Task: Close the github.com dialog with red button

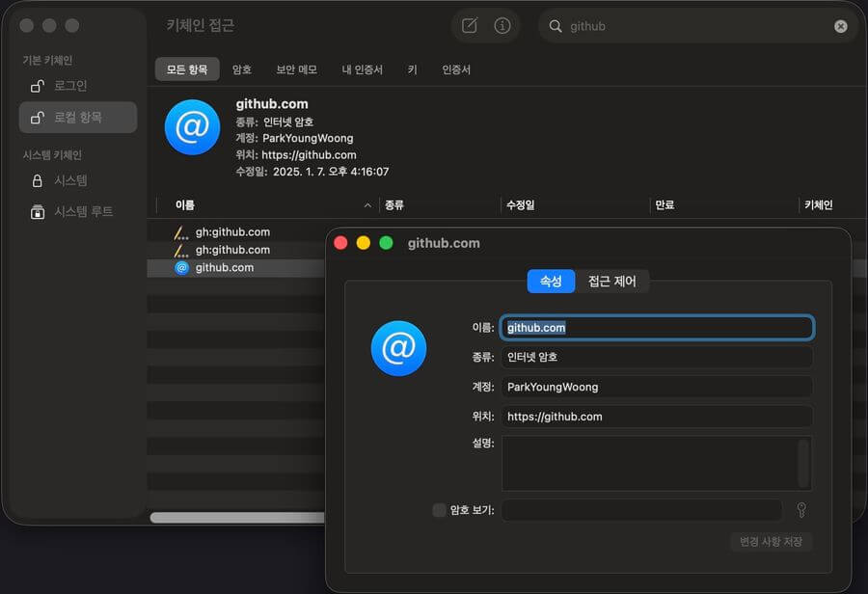Action: click(x=341, y=243)
